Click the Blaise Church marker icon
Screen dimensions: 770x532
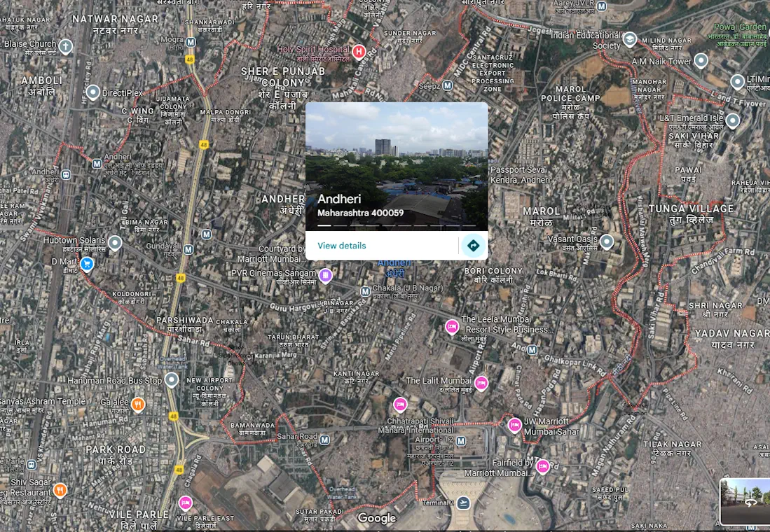point(65,47)
